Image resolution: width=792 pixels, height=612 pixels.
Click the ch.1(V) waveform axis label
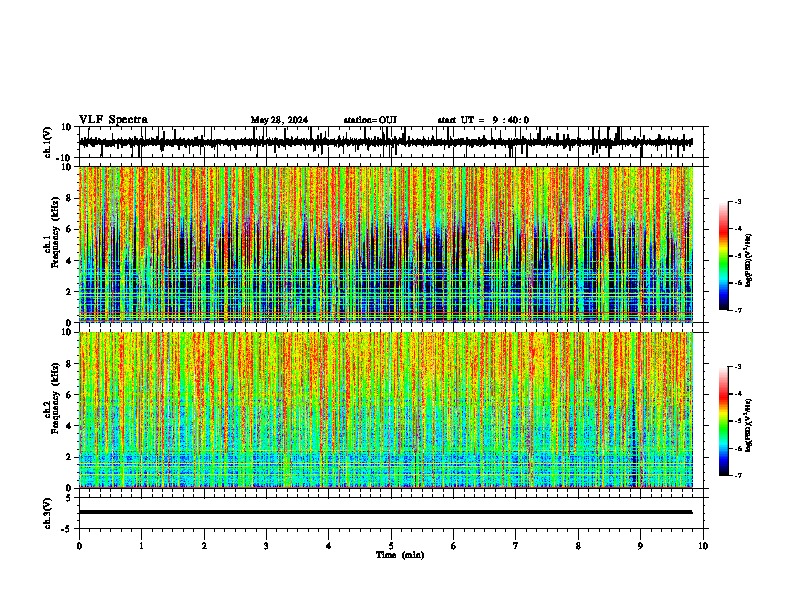tap(47, 142)
